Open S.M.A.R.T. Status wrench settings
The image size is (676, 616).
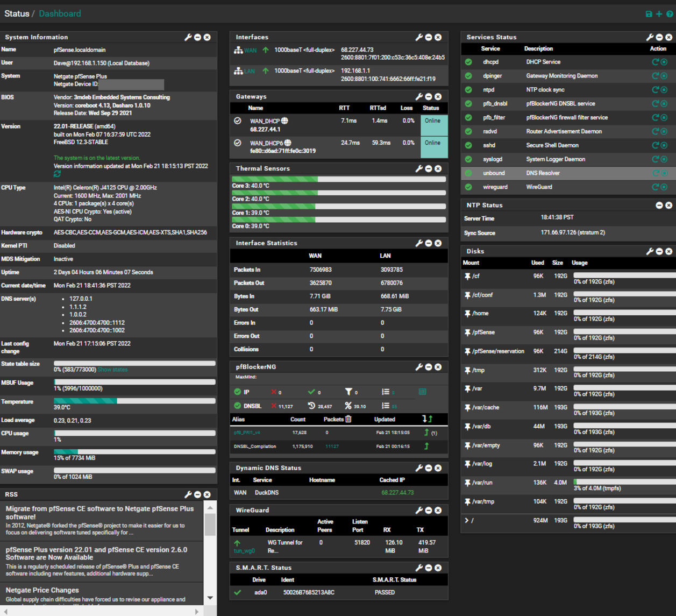point(419,568)
